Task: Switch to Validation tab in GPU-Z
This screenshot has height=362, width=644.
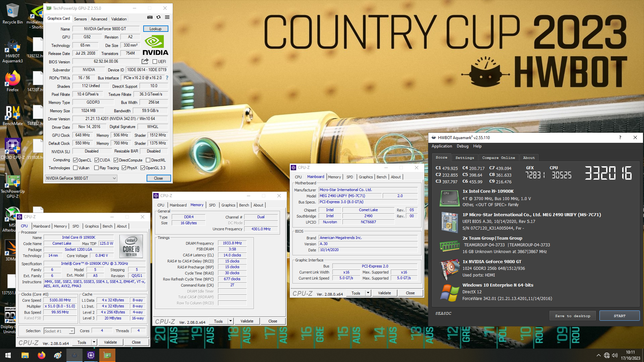Action: (119, 19)
